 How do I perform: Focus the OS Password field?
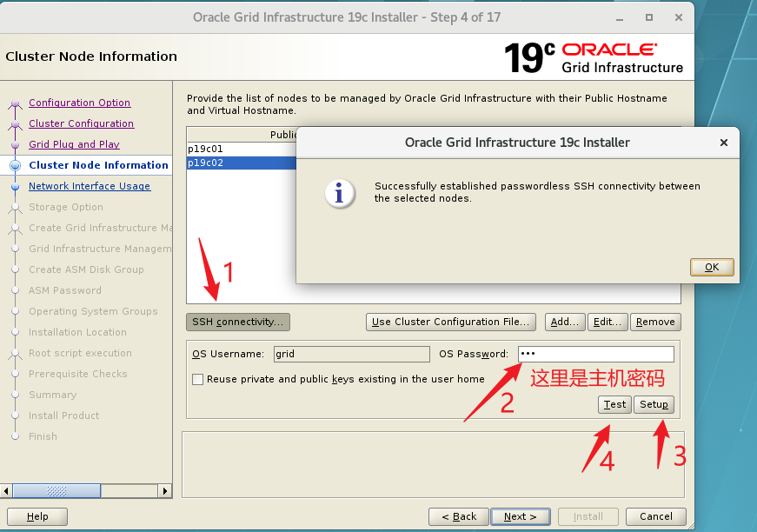pyautogui.click(x=596, y=354)
